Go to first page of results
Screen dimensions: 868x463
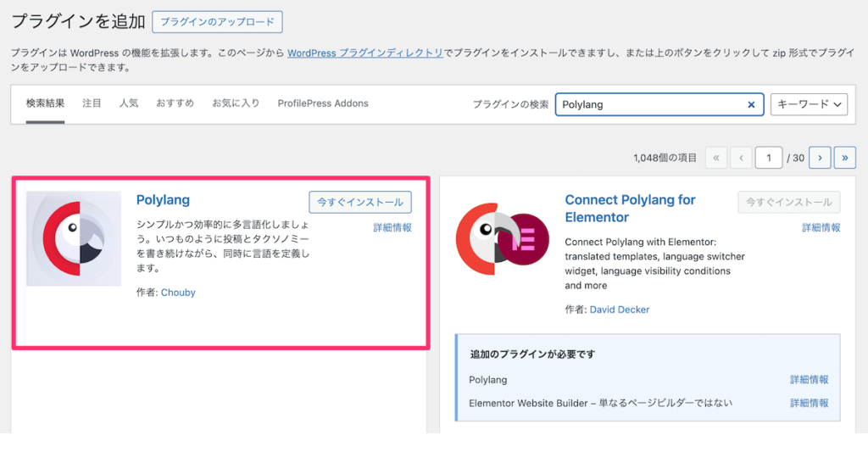click(715, 158)
